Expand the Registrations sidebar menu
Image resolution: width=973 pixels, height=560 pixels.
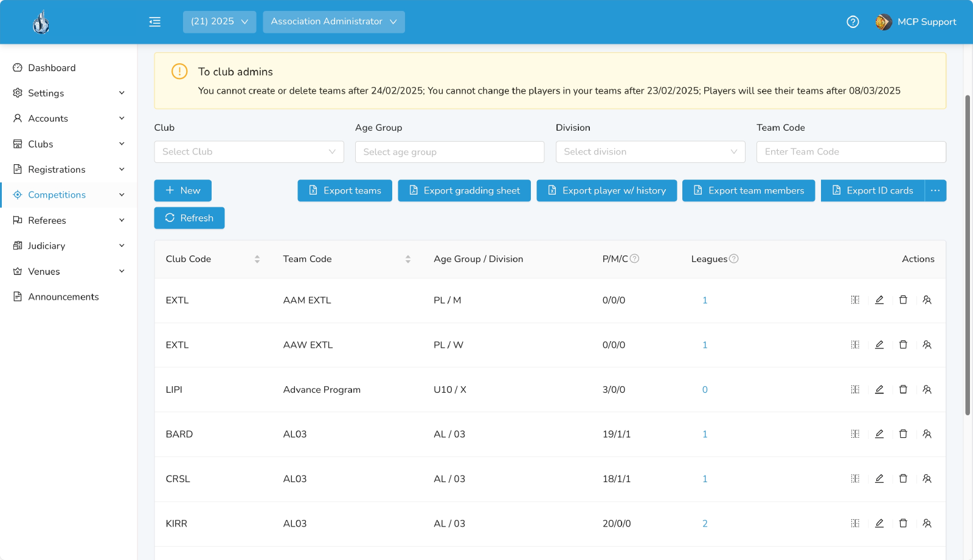pos(69,170)
